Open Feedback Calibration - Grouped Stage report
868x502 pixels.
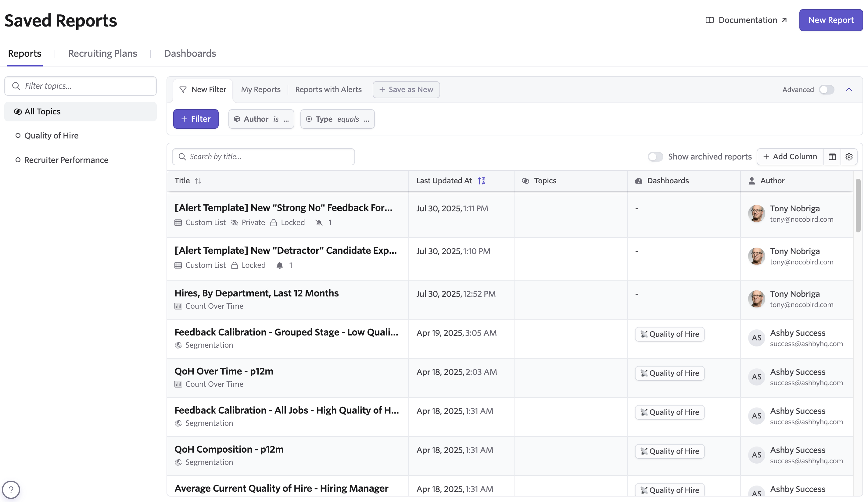[x=286, y=332]
